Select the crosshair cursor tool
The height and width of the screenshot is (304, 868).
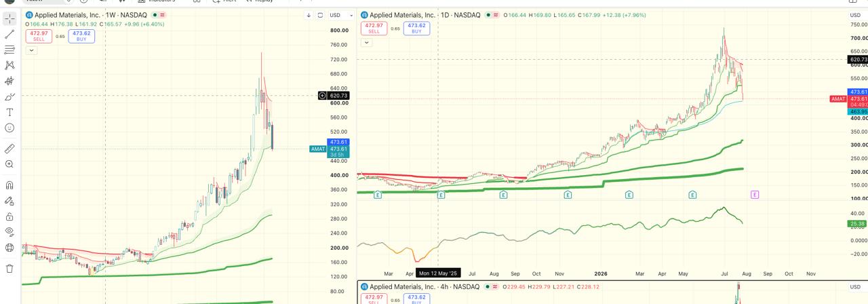click(9, 18)
